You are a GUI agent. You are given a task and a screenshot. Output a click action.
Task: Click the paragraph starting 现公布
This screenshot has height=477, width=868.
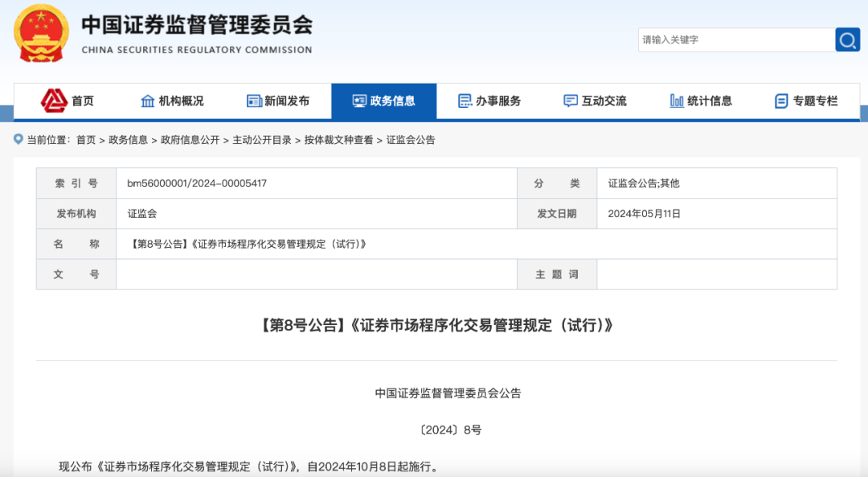coord(250,467)
